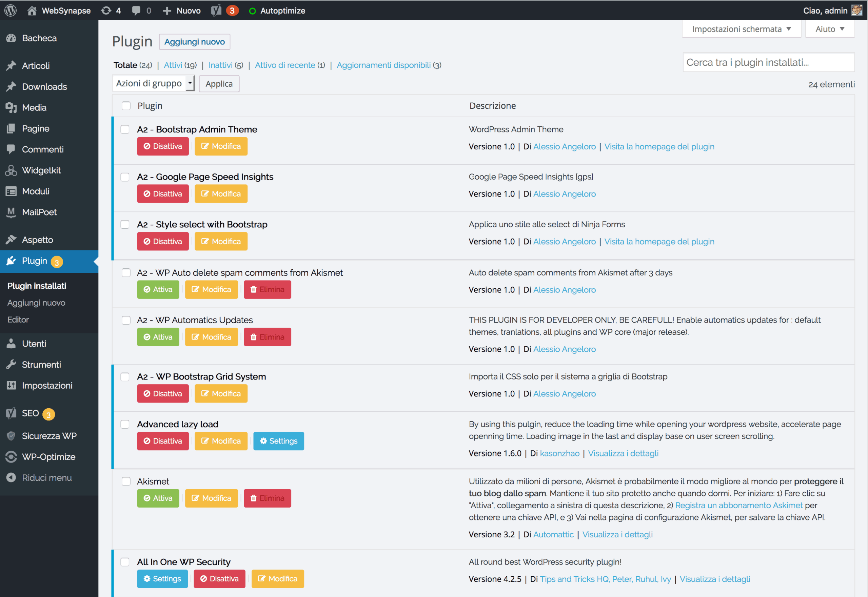Check the Akismet plugin checkbox

(x=126, y=481)
